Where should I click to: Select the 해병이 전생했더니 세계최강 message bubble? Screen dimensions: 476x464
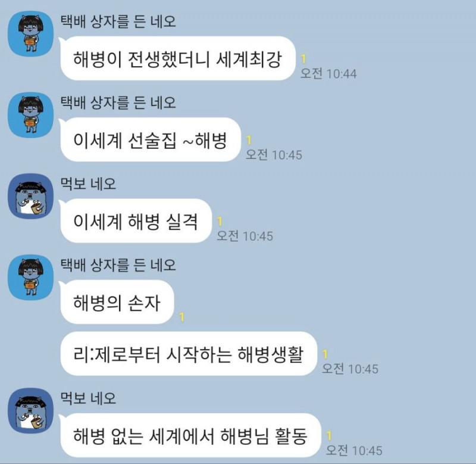click(x=177, y=58)
